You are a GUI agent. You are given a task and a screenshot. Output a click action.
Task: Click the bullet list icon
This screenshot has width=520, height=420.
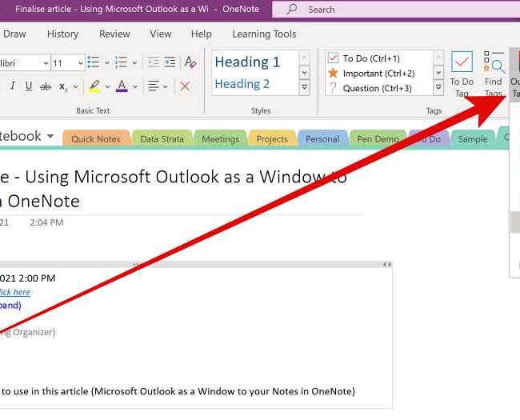tap(94, 62)
